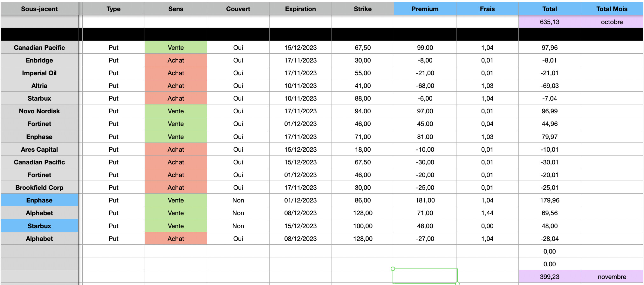This screenshot has height=285, width=644.
Task: Select the strike 100,00 cell
Action: tap(363, 226)
